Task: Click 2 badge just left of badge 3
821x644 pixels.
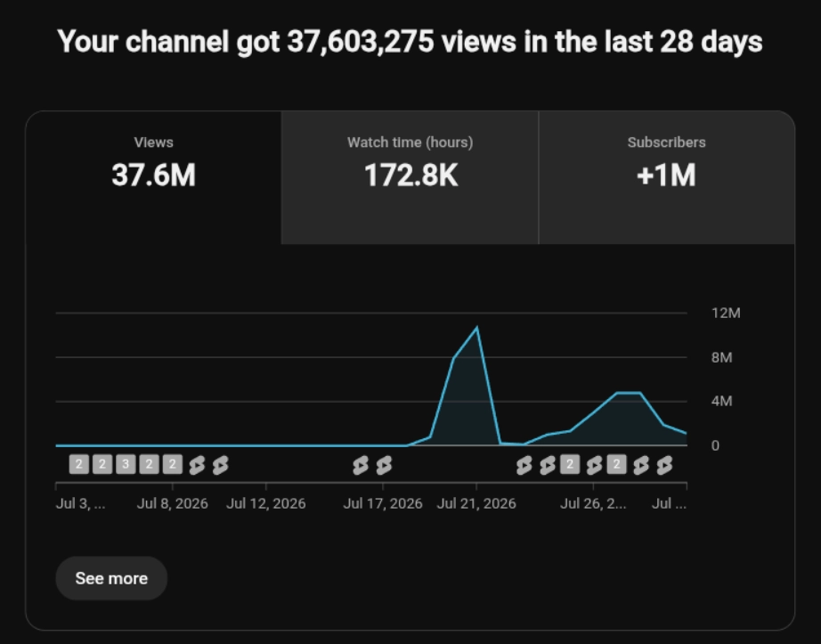Action: click(x=102, y=464)
